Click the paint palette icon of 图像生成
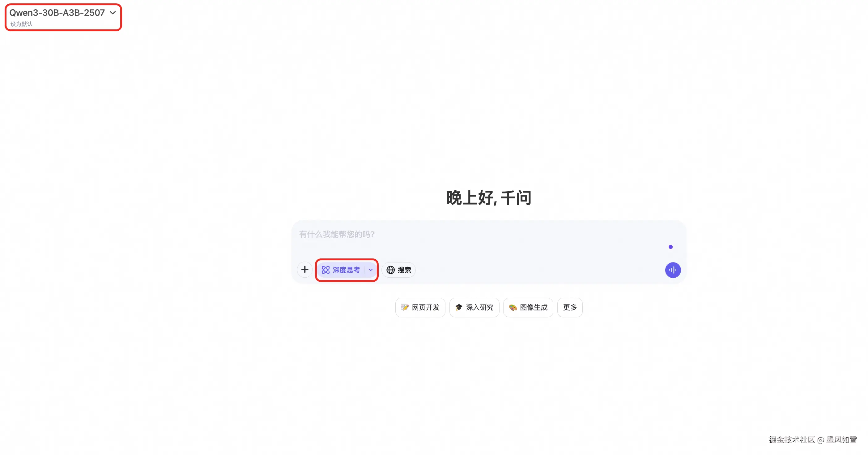 point(513,307)
